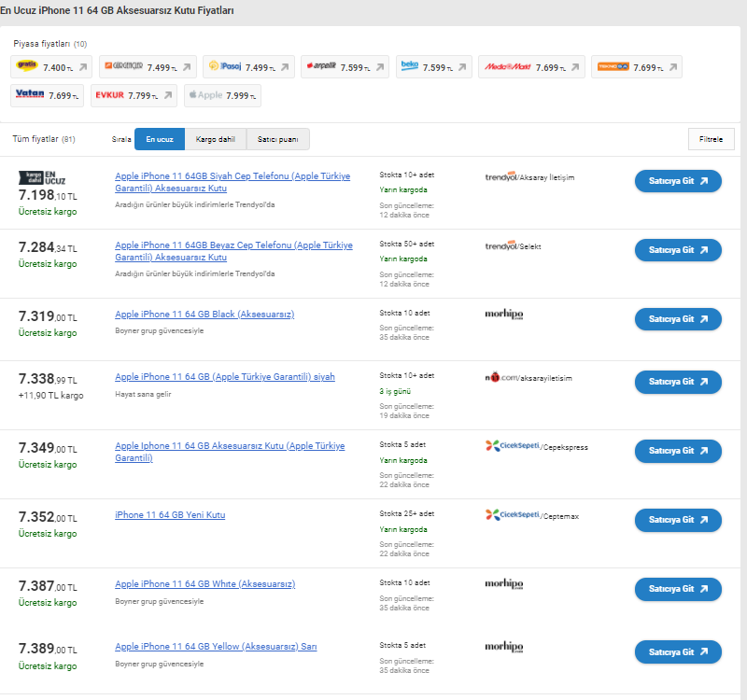The height and width of the screenshot is (700, 747).
Task: Open the Gürgençler 7.499 TL price chip
Action: pyautogui.click(x=148, y=66)
